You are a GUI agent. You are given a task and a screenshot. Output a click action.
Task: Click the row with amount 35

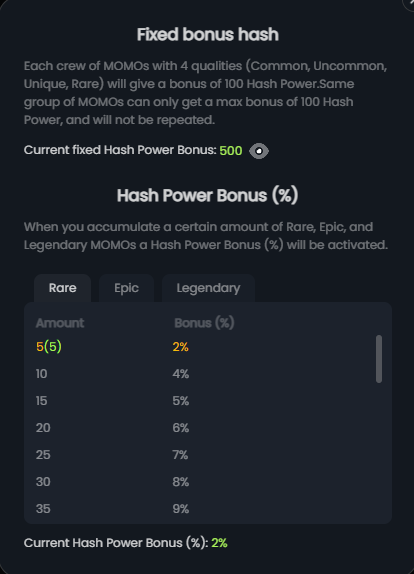pyautogui.click(x=203, y=508)
